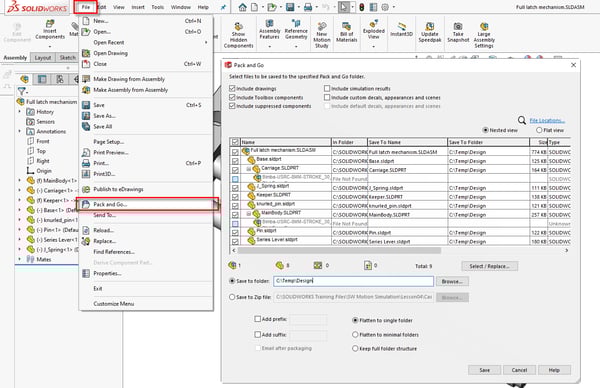Toggle Include Toolbox components checkbox
Screen dimensions: 600x388
pos(232,97)
